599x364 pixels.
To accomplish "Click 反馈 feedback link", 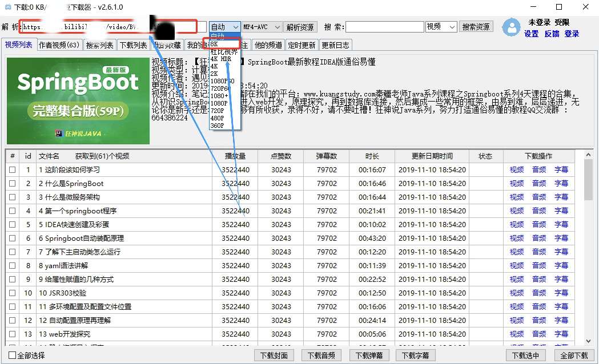I will (x=552, y=34).
